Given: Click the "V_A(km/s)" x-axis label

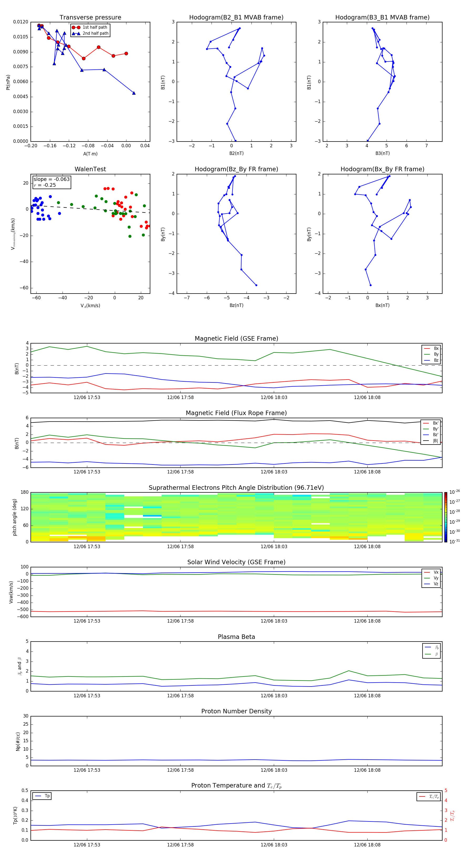Looking at the screenshot, I should pos(90,306).
